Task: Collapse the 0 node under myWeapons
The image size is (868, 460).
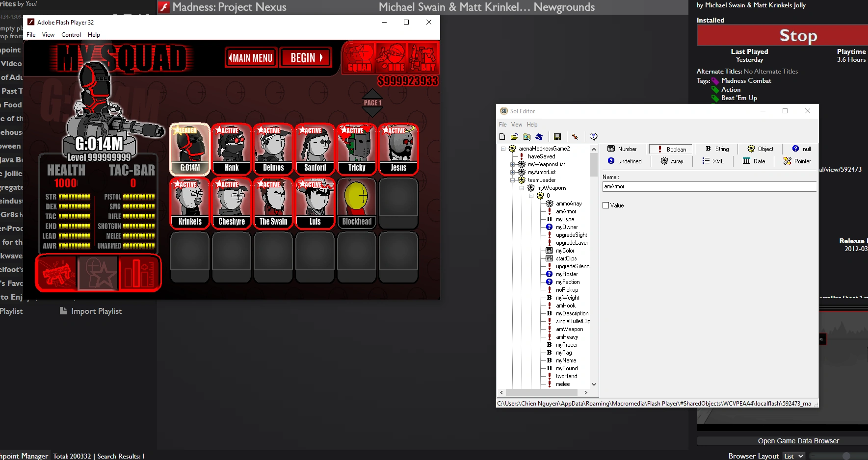Action: [x=531, y=196]
